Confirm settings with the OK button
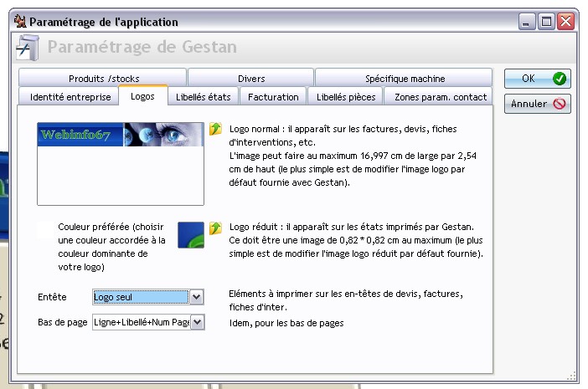Image resolution: width=588 pixels, height=389 pixels. pos(537,79)
